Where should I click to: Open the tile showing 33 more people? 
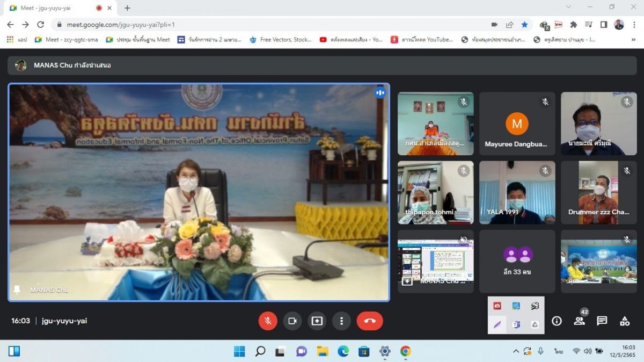(x=517, y=262)
